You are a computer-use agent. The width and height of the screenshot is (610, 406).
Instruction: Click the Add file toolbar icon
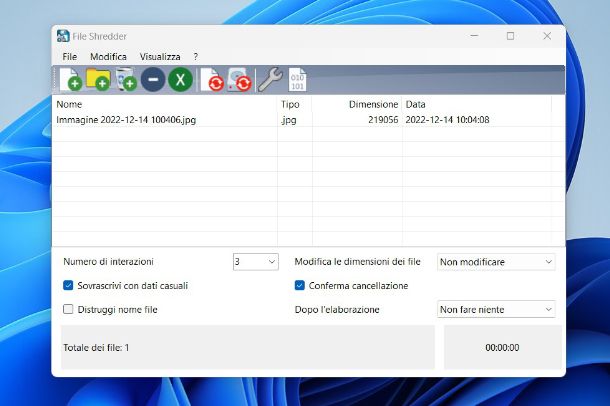tap(70, 79)
